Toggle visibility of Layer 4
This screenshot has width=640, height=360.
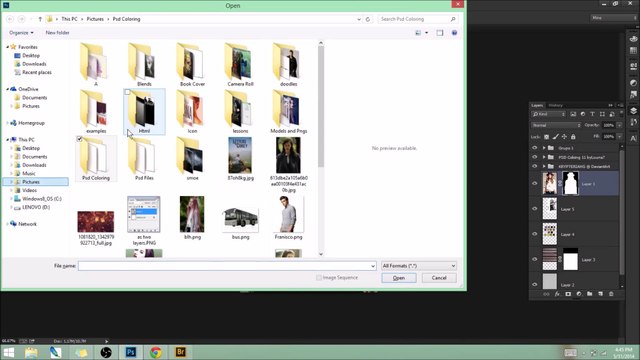tap(535, 234)
